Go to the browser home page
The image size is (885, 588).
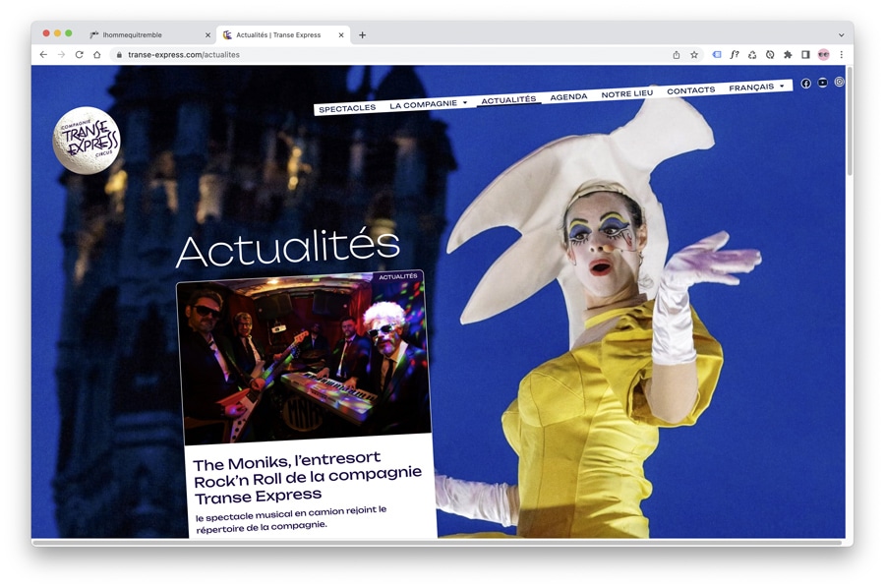[x=96, y=55]
